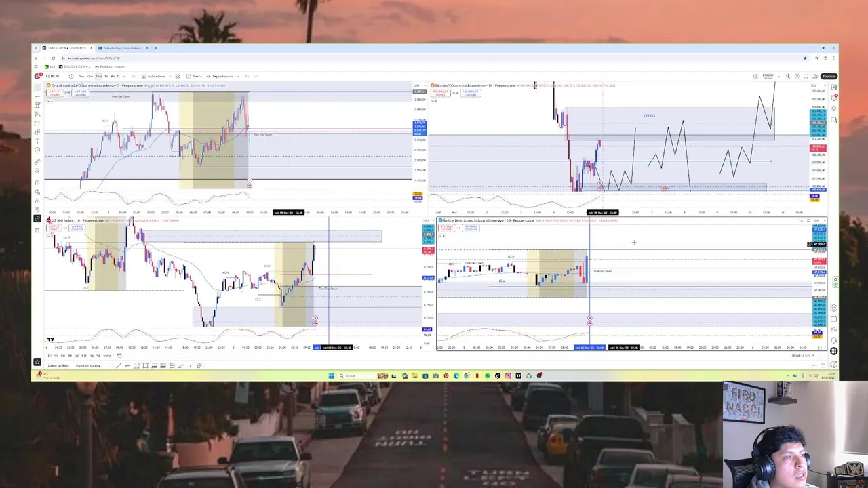Open Instagram from the taskbar
The width and height of the screenshot is (868, 488).
point(509,375)
